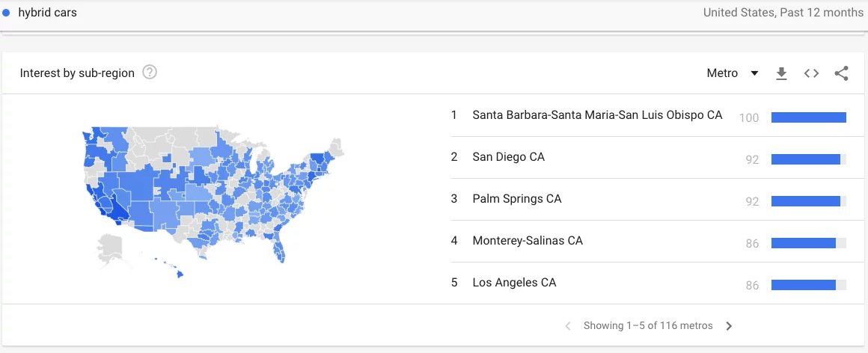
Task: Go to previous page of metros
Action: tap(568, 326)
